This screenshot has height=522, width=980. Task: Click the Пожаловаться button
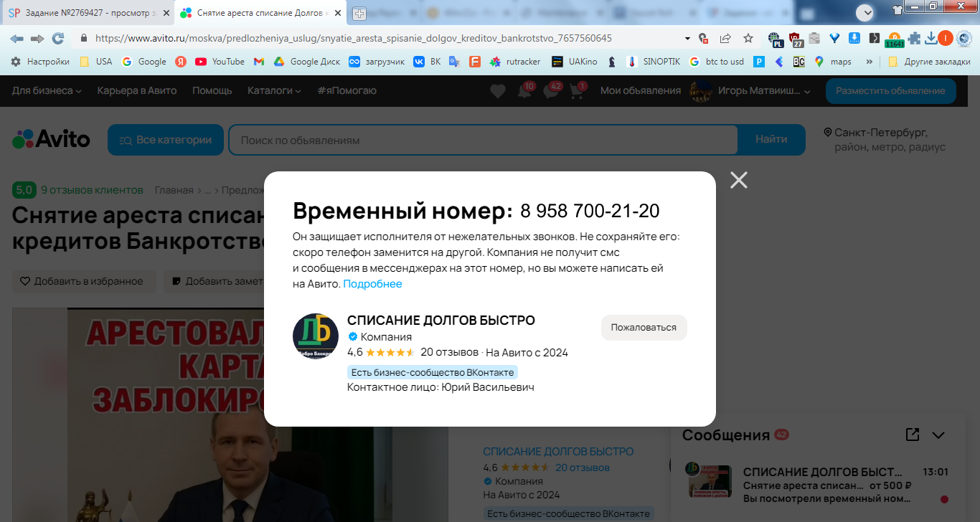[644, 328]
